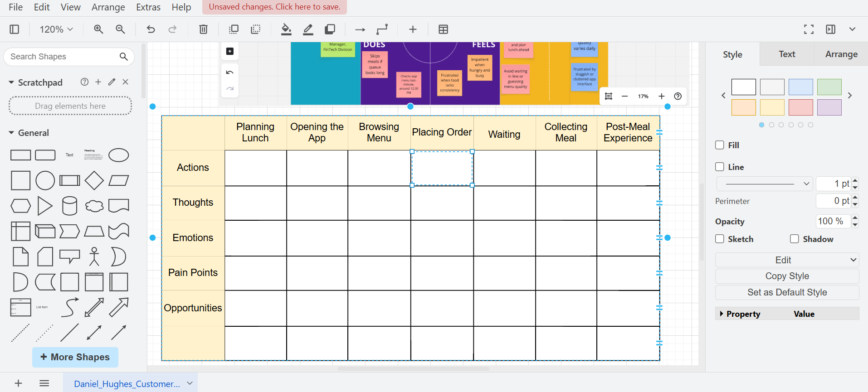Open the Arrange menu
The width and height of the screenshot is (868, 392).
click(108, 7)
